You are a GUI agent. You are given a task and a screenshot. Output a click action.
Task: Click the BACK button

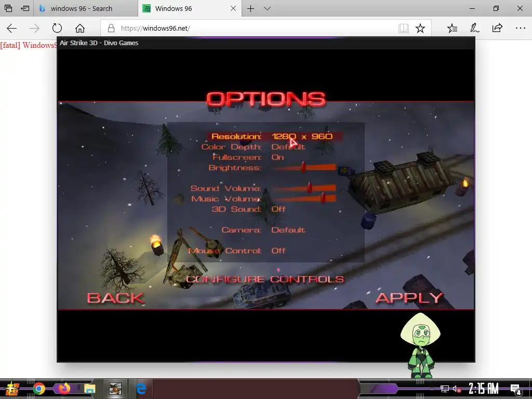tap(116, 298)
